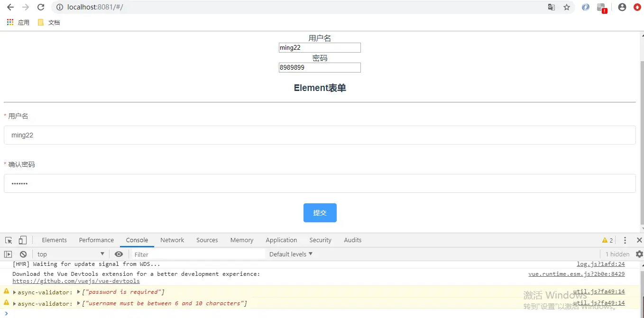Clear the console
Image resolution: width=644 pixels, height=318 pixels.
pos(23,254)
